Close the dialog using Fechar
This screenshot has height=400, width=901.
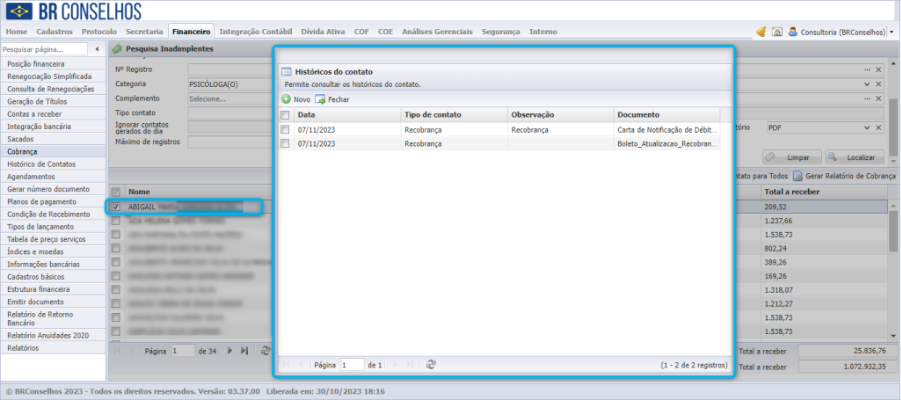332,99
